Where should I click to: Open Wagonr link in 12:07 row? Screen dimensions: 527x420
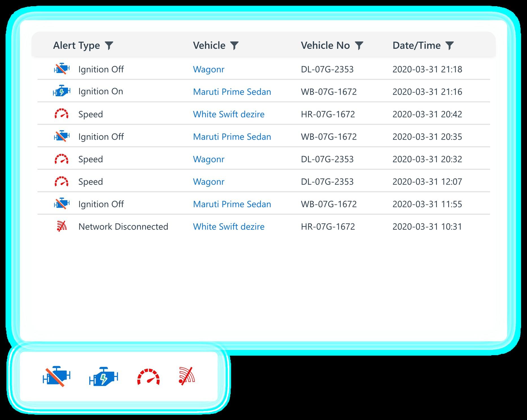click(209, 182)
